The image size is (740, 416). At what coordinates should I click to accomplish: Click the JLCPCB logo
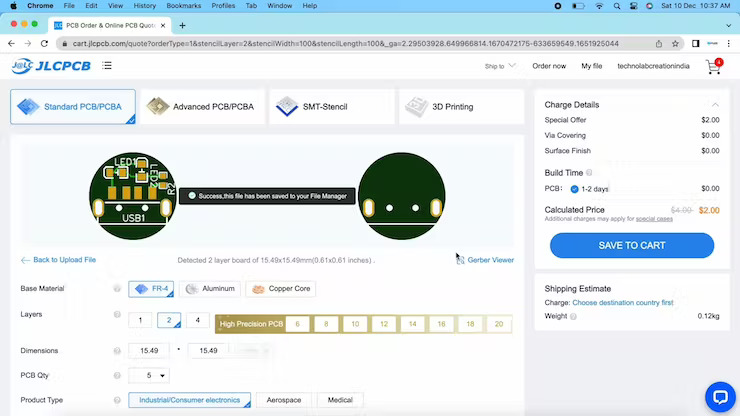[x=51, y=66]
